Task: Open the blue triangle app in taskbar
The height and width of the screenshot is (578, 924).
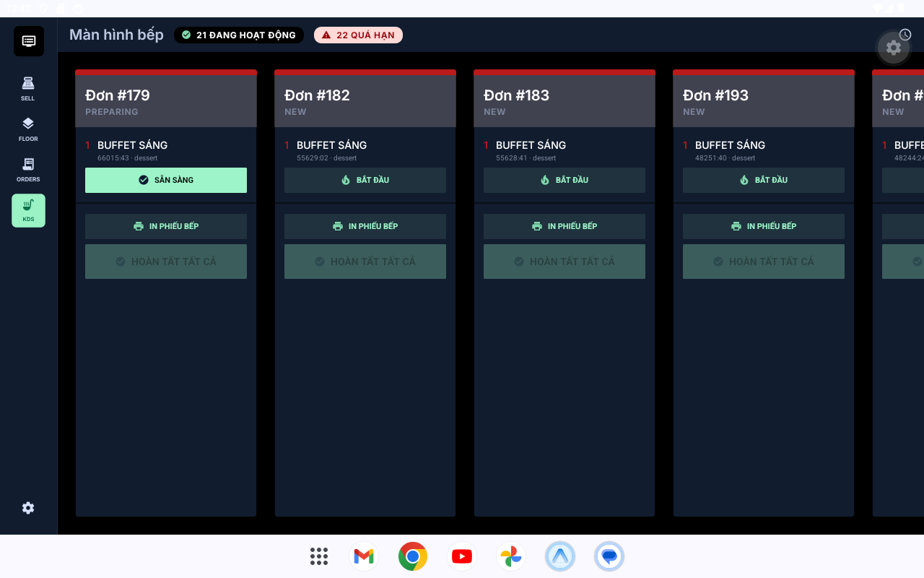Action: 560,556
